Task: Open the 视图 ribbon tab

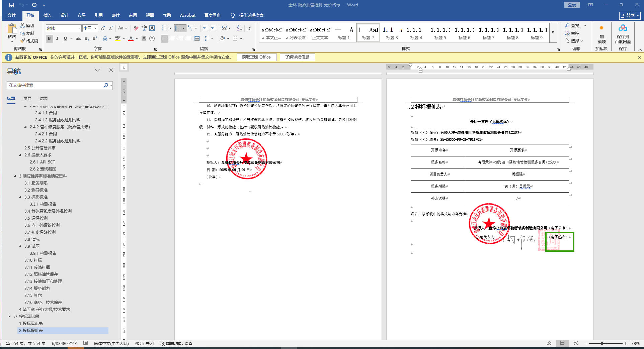Action: [150, 15]
